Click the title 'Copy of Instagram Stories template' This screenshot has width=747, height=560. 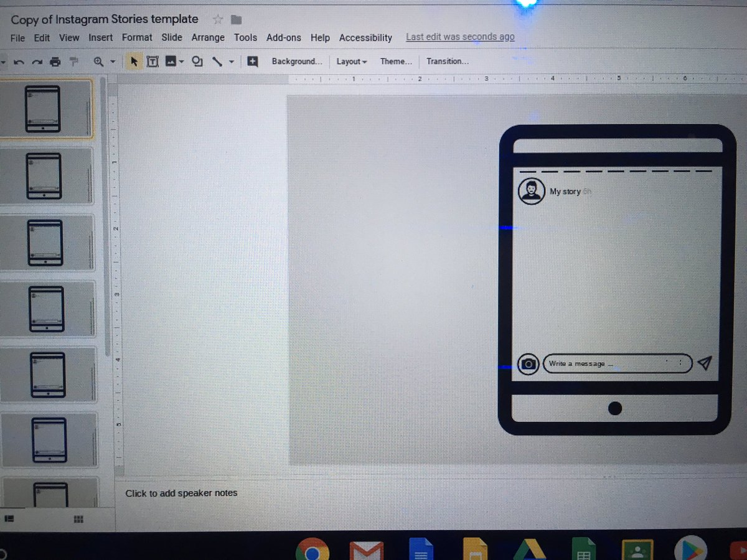(105, 19)
